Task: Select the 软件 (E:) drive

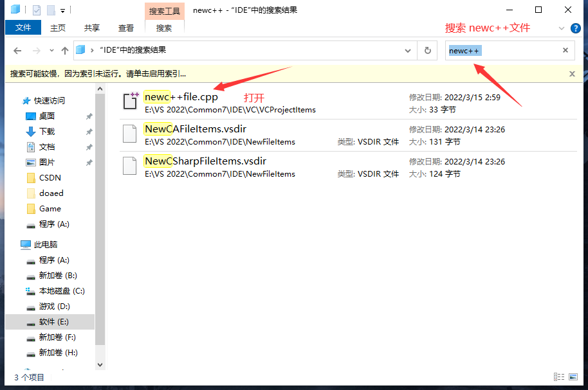Action: [50, 322]
